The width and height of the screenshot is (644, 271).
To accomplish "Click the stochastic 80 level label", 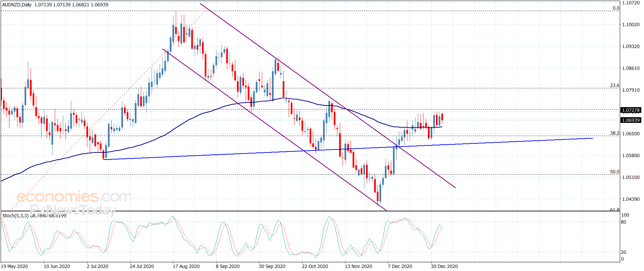I will [624, 222].
